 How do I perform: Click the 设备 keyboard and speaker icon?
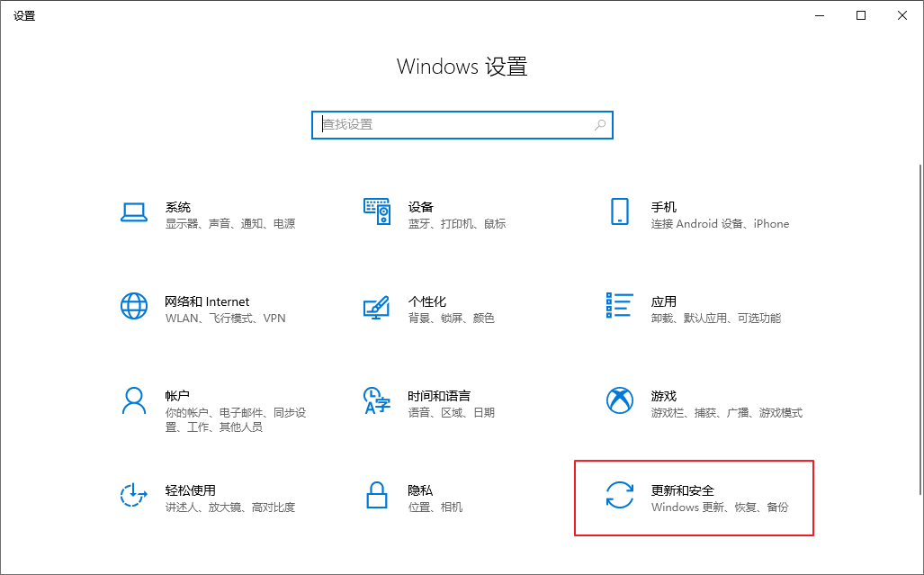click(377, 211)
